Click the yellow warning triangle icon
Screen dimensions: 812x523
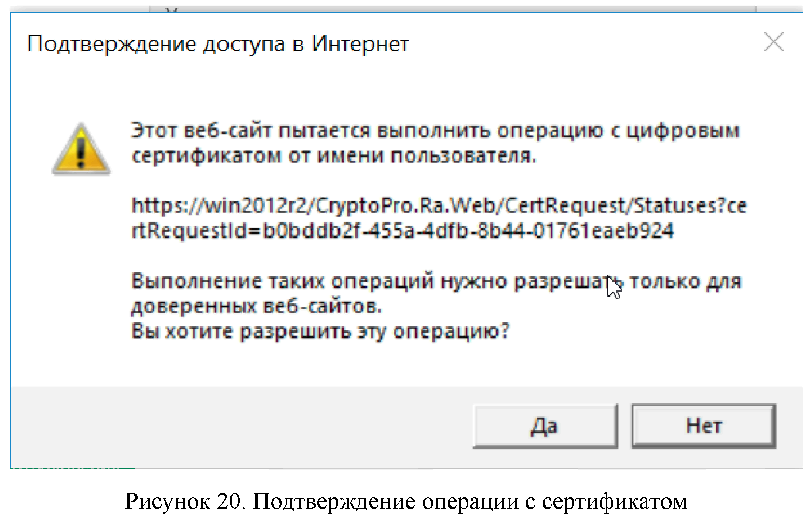pos(81,149)
